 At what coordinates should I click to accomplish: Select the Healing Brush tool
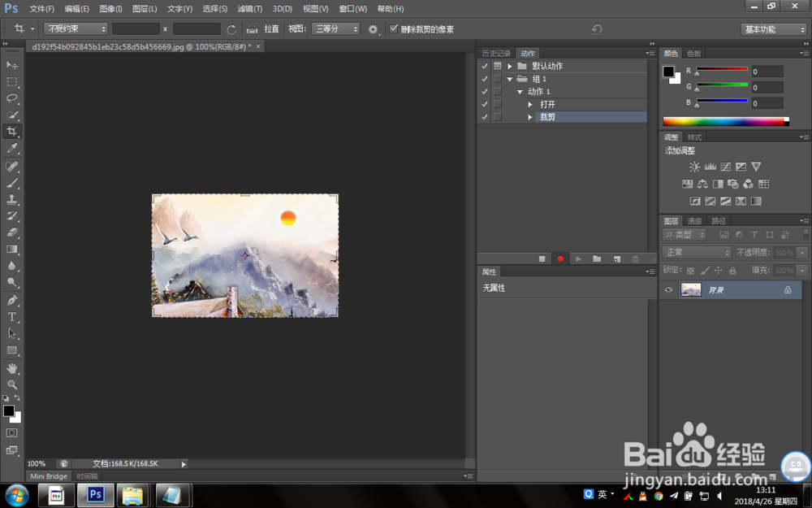(12, 166)
